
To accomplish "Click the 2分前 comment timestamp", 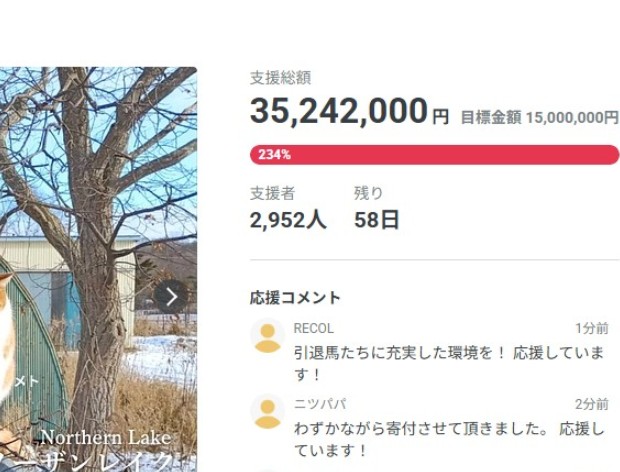I will [x=591, y=404].
